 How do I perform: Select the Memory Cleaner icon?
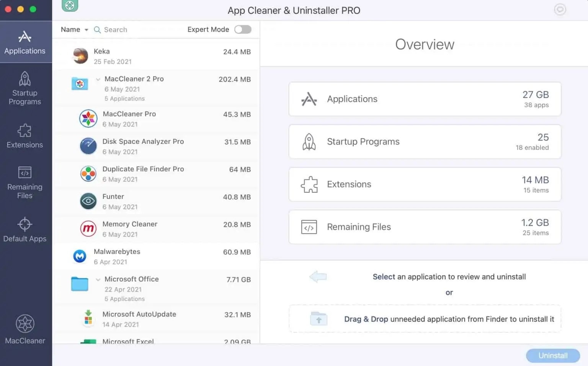pyautogui.click(x=88, y=229)
